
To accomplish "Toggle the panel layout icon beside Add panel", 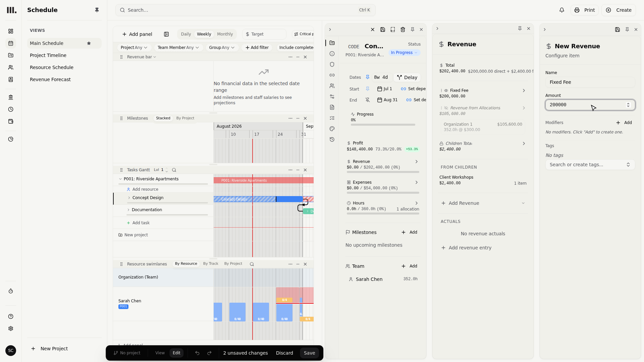I will pos(166,34).
